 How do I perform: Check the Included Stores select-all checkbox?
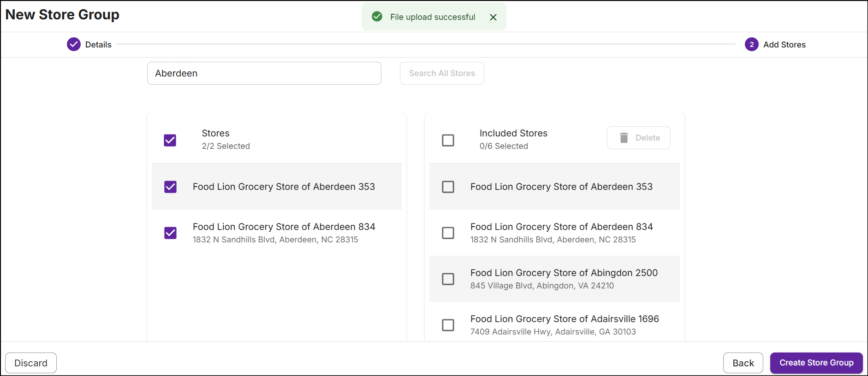[448, 140]
